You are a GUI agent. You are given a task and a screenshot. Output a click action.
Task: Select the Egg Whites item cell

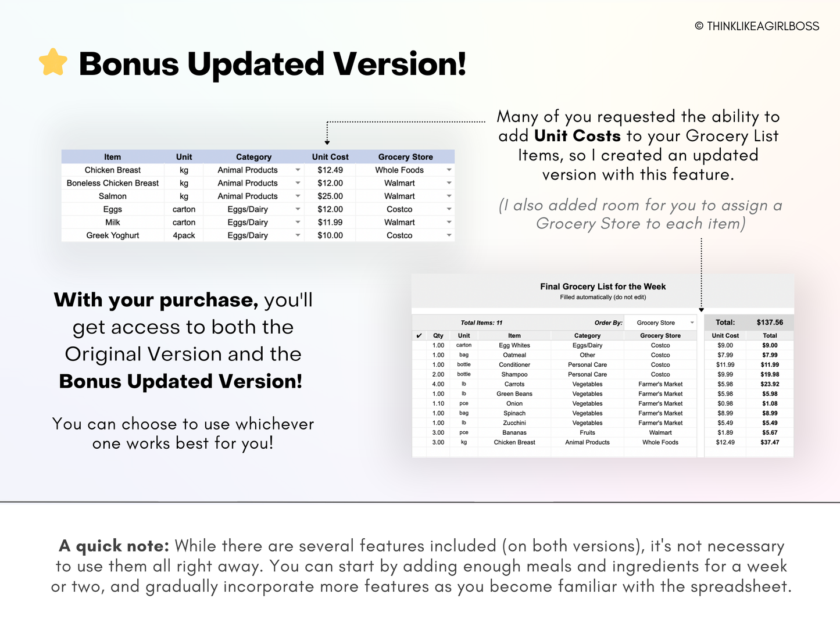click(x=514, y=345)
